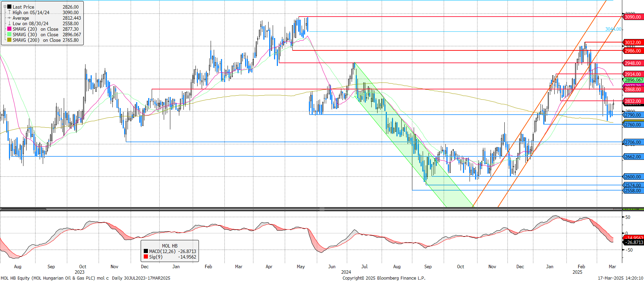Viewport: 644px width, 281px height.
Task: Click the 2662.00 blue support level tag
Action: tap(633, 157)
